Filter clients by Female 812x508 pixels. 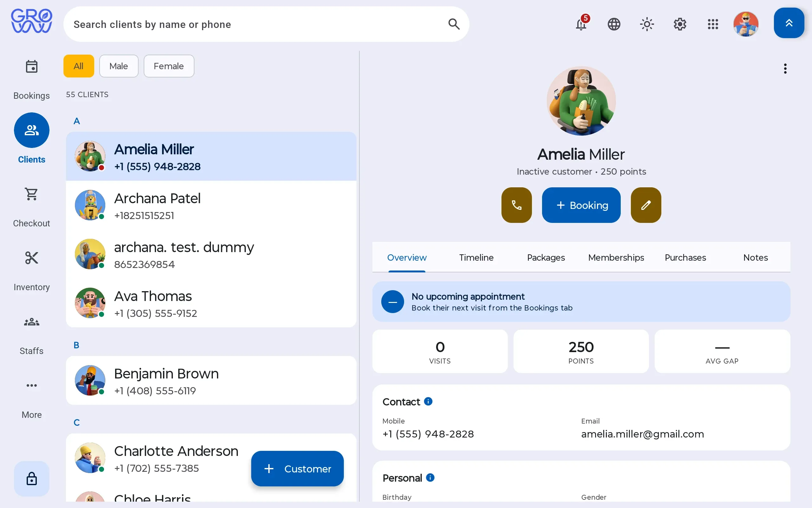[x=169, y=66]
